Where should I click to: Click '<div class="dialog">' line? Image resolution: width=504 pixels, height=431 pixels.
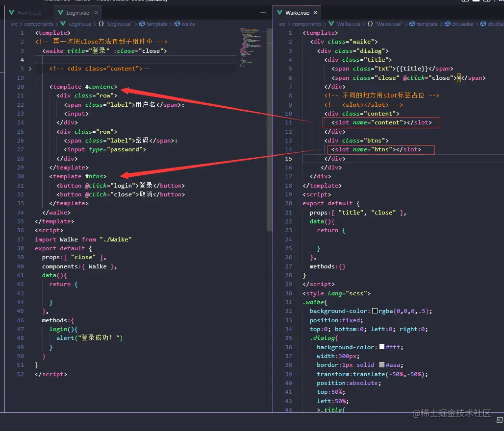tap(353, 51)
